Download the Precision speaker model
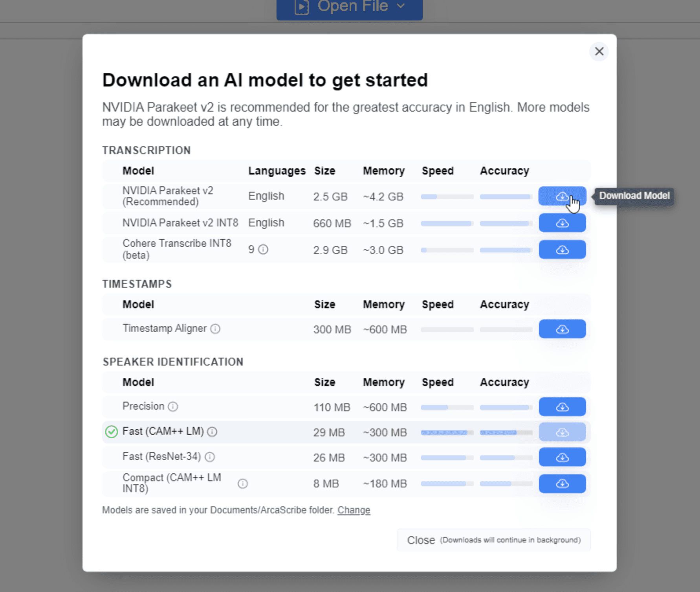Screen dimensions: 700x592 (x=562, y=407)
